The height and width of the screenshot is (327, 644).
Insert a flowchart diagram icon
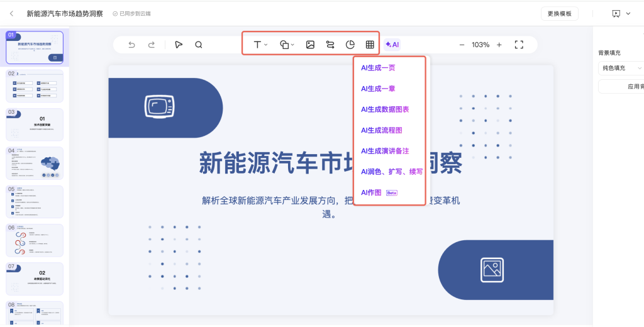(330, 45)
